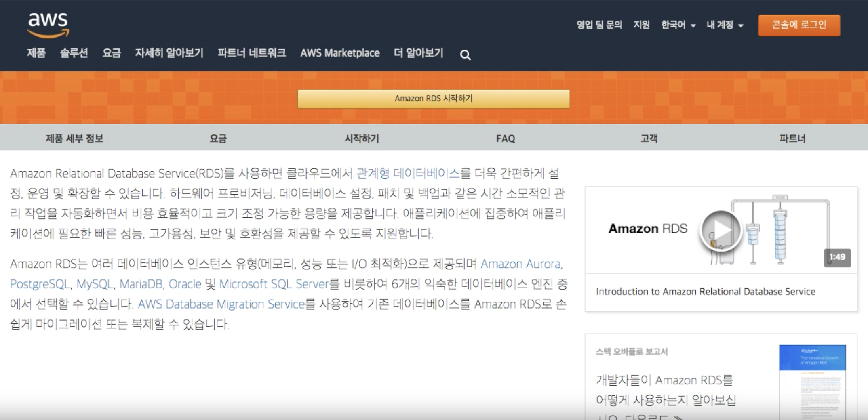Expand the 내 계정 account dropdown
Screen dimensions: 868x420
(x=725, y=25)
